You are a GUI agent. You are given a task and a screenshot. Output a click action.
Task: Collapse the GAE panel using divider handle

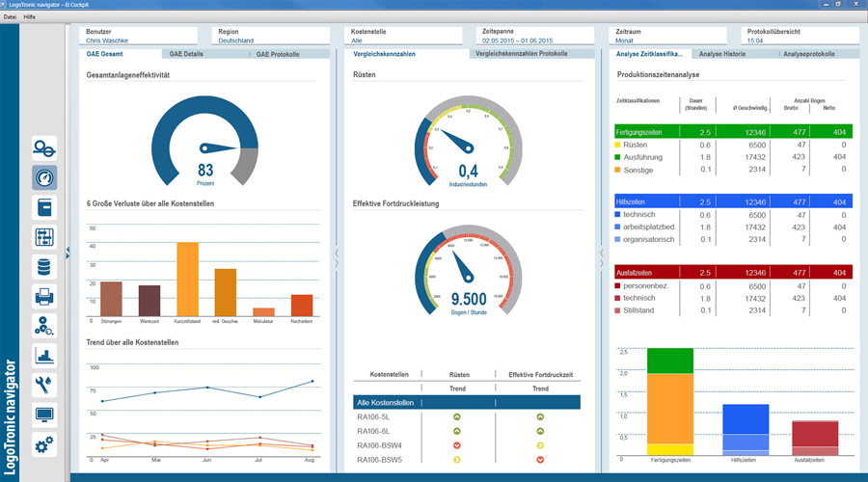336,258
